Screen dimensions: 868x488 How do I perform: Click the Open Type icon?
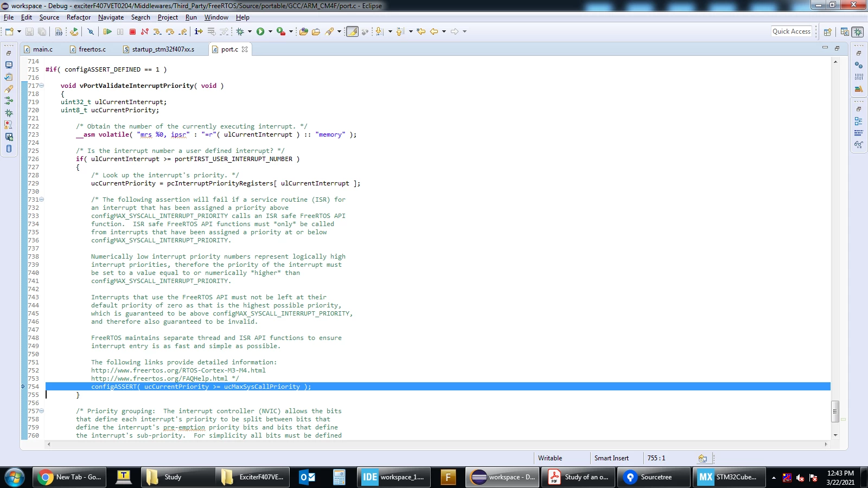pos(303,31)
